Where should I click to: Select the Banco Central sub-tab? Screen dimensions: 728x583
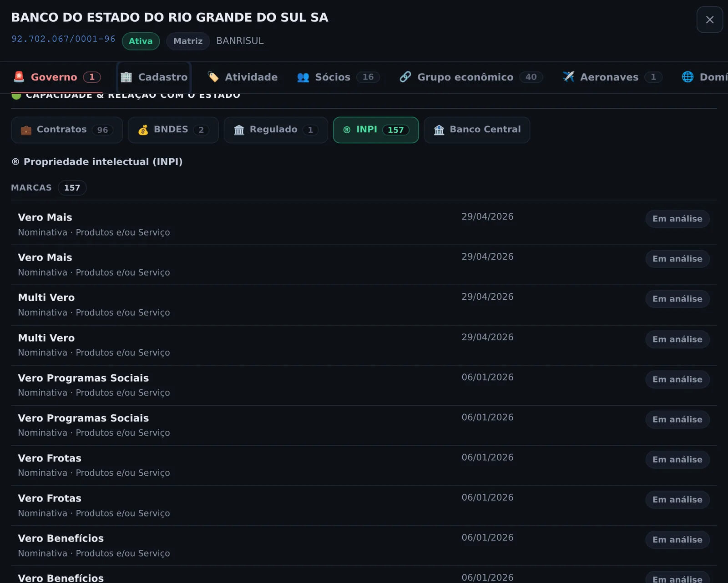477,130
